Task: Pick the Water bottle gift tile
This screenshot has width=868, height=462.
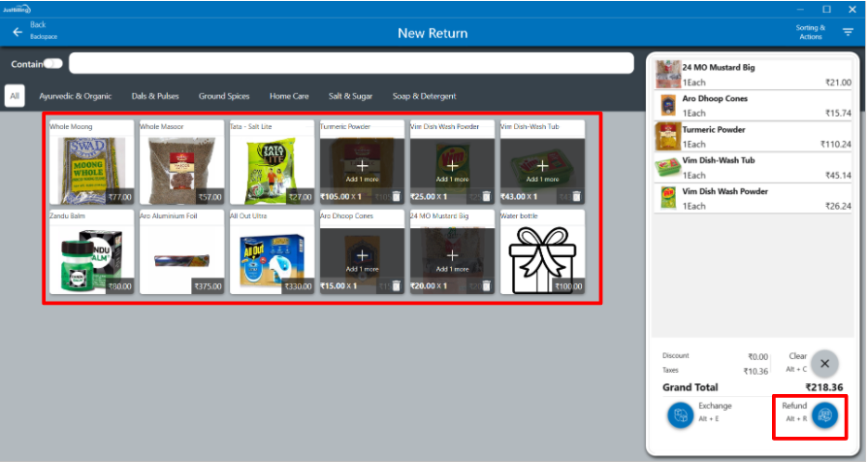Action: pyautogui.click(x=542, y=252)
